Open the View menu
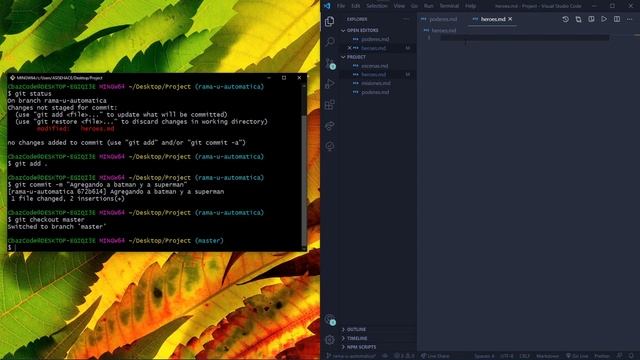 [x=399, y=6]
